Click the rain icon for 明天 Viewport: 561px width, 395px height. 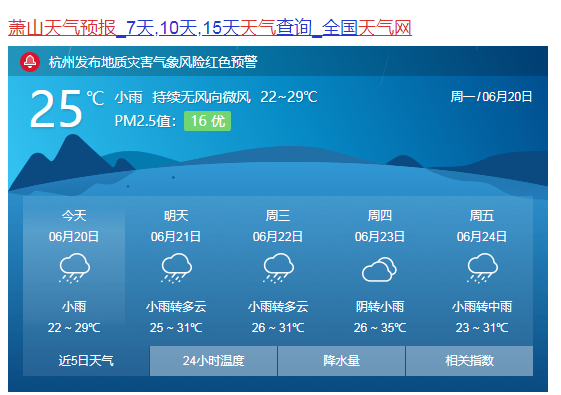pos(176,268)
